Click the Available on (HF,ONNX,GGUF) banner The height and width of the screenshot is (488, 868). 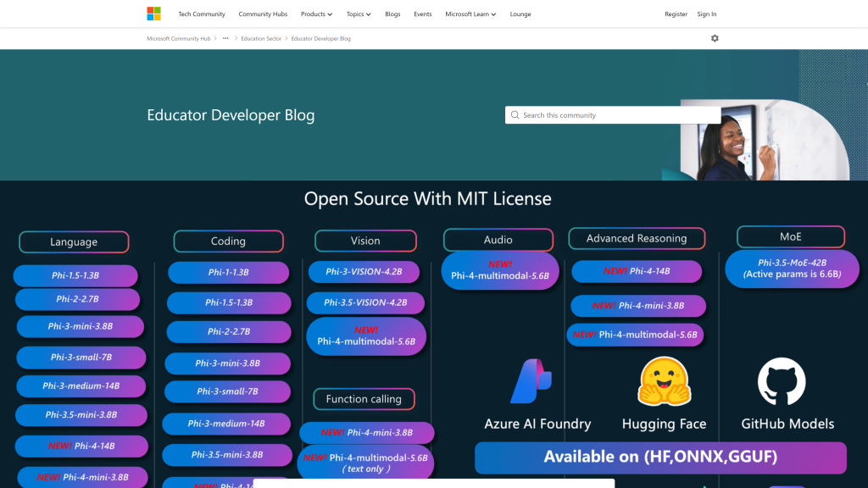point(660,457)
